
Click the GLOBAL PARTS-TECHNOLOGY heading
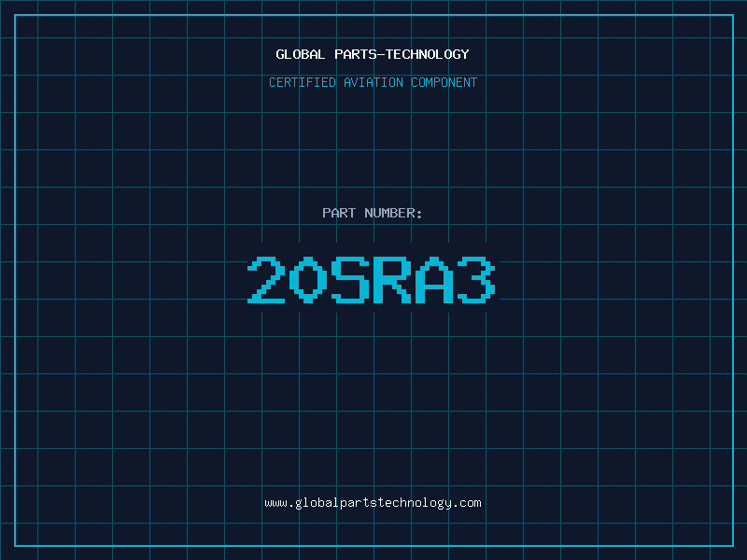[x=373, y=54]
